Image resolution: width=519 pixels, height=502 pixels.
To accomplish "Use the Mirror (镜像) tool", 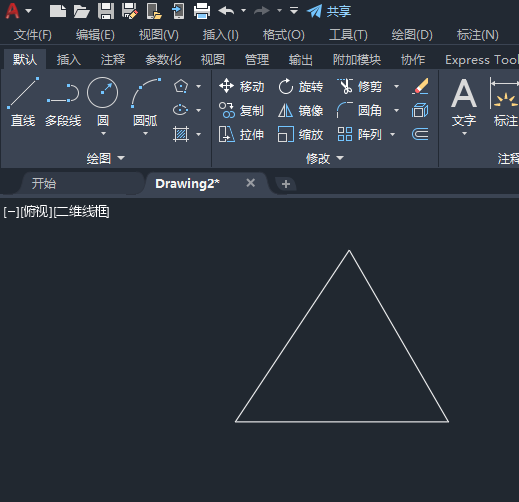I will [301, 110].
